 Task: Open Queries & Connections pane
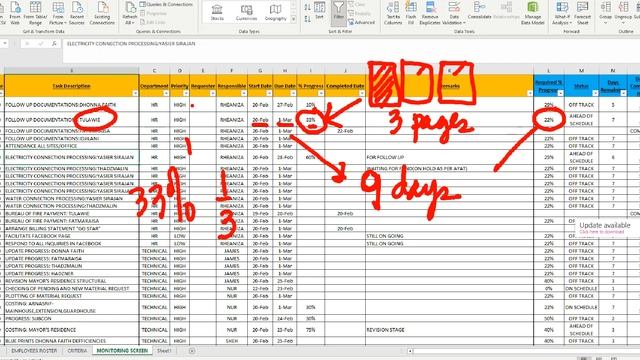point(166,4)
